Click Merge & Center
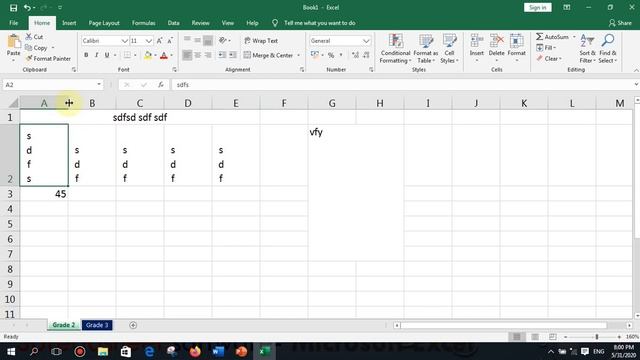The height and width of the screenshot is (360, 640). tap(269, 55)
